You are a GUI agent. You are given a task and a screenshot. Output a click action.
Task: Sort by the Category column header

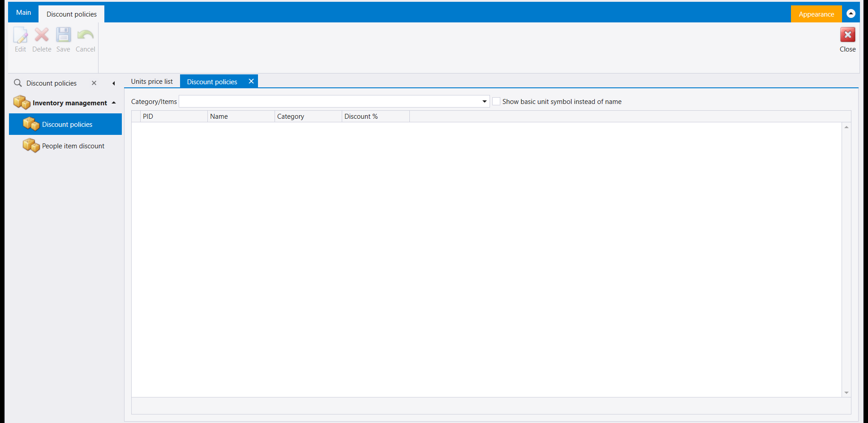tap(308, 117)
